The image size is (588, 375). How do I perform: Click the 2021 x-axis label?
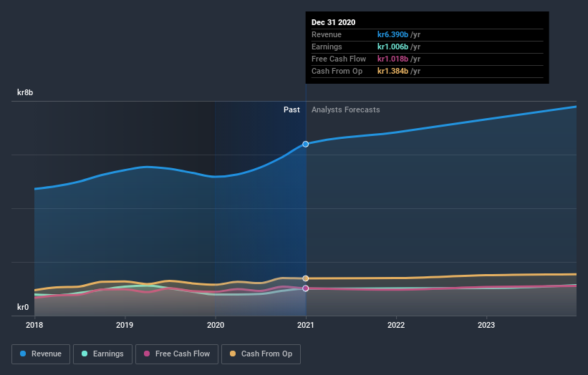click(306, 325)
